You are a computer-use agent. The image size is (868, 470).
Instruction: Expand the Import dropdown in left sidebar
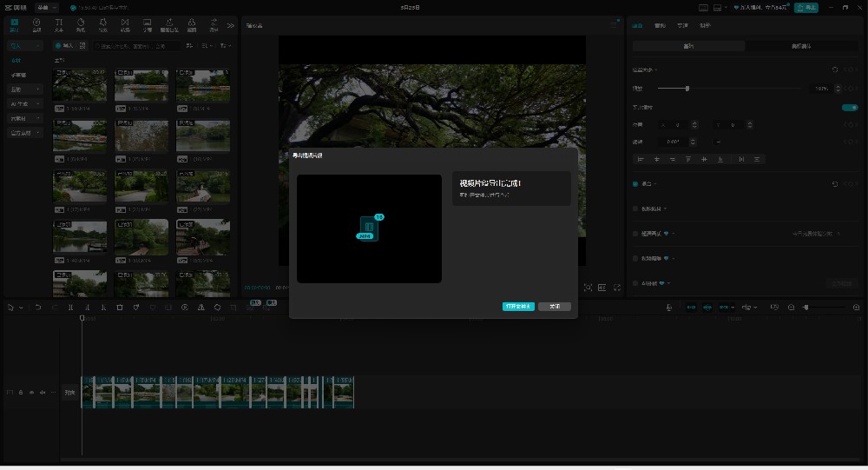(25, 45)
